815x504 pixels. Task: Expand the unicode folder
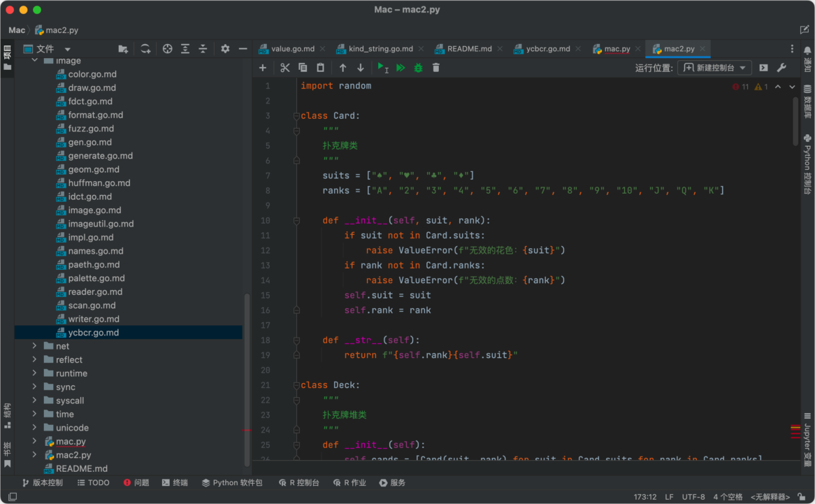pos(34,427)
